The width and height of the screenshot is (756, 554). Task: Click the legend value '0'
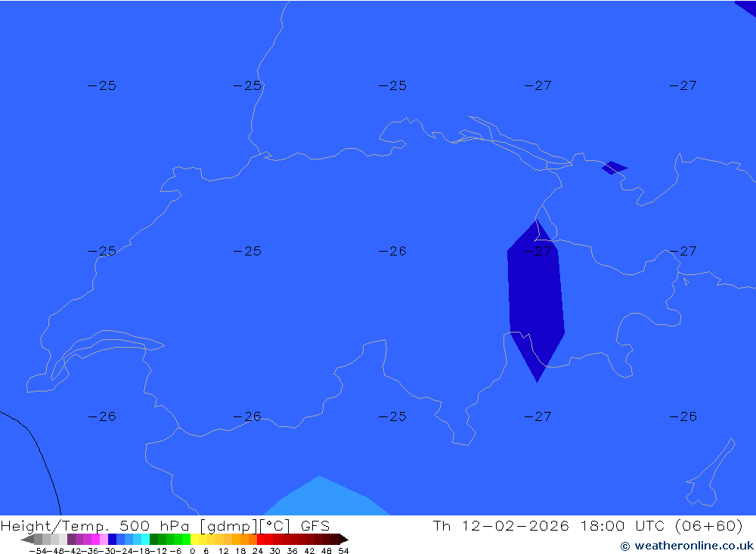(192, 551)
